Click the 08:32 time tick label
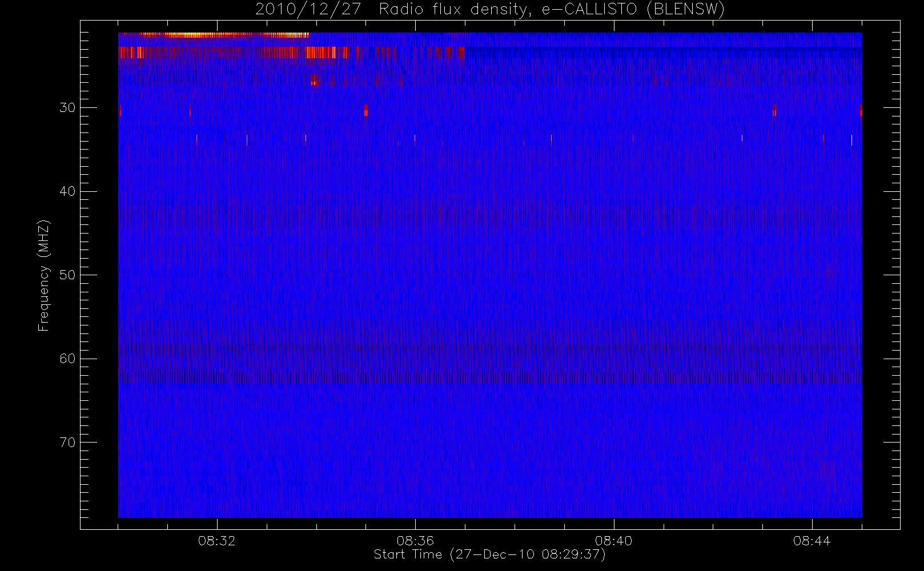924x571 pixels. [x=217, y=541]
